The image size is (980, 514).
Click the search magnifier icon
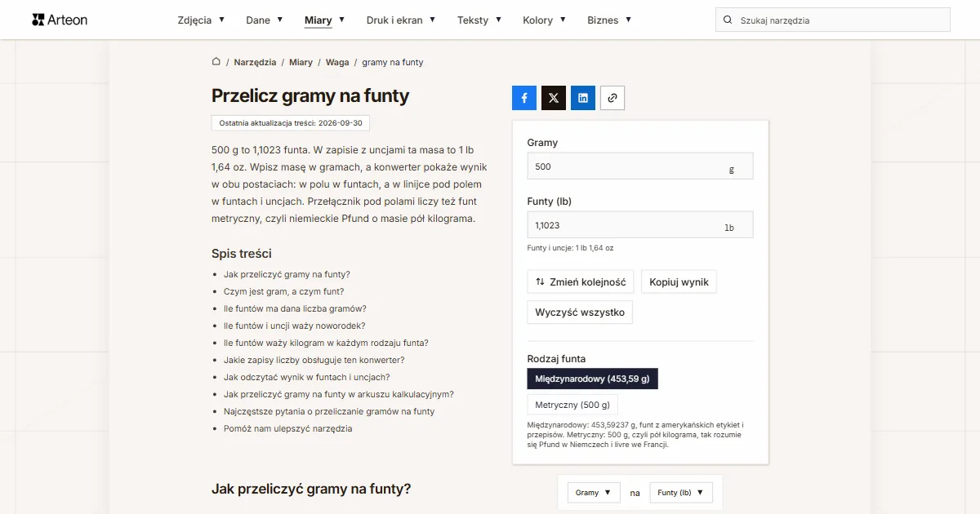coord(728,20)
